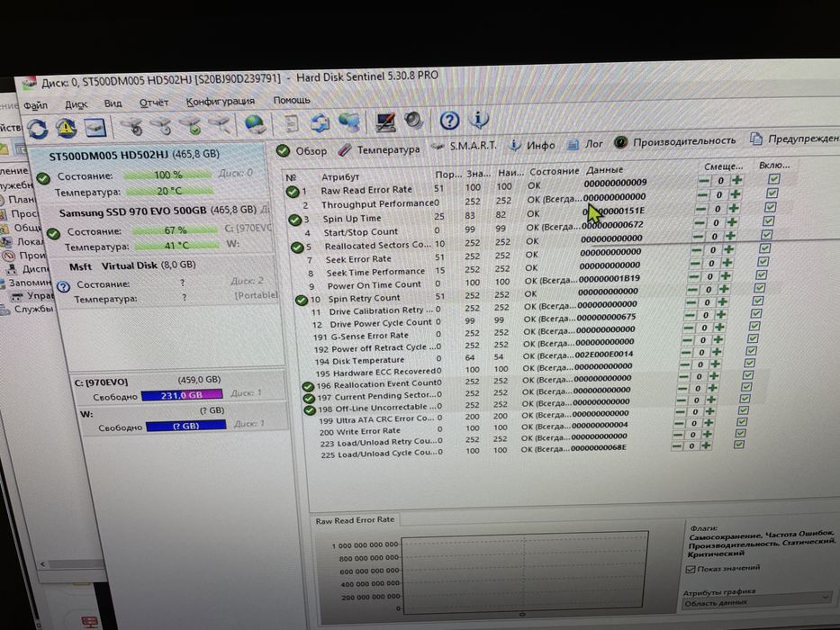Click the refresh icon with yellow warning sign
The width and height of the screenshot is (840, 630).
tap(66, 128)
